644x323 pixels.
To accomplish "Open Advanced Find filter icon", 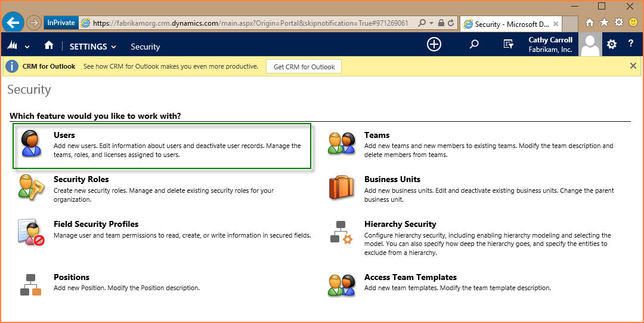I will click(508, 44).
